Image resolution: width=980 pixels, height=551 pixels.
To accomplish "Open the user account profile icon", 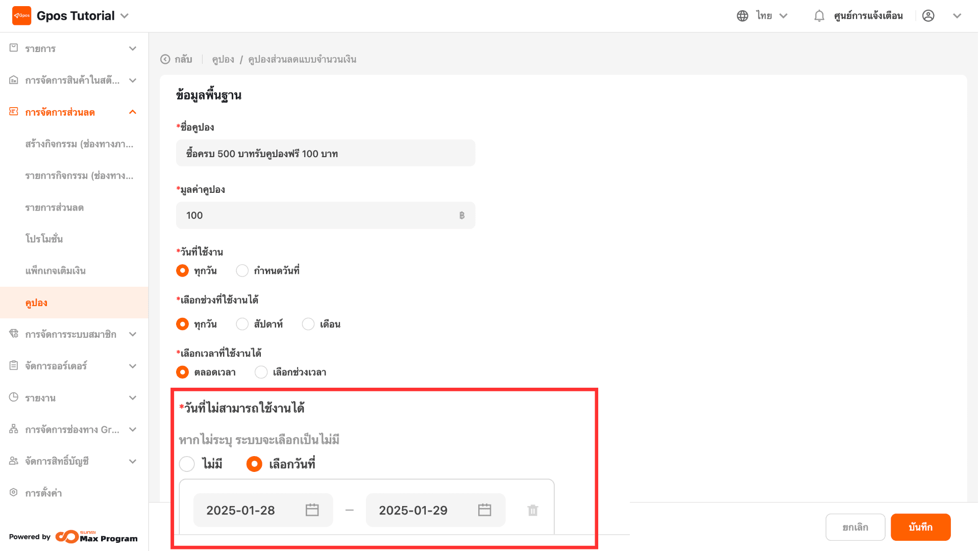I will [x=928, y=16].
